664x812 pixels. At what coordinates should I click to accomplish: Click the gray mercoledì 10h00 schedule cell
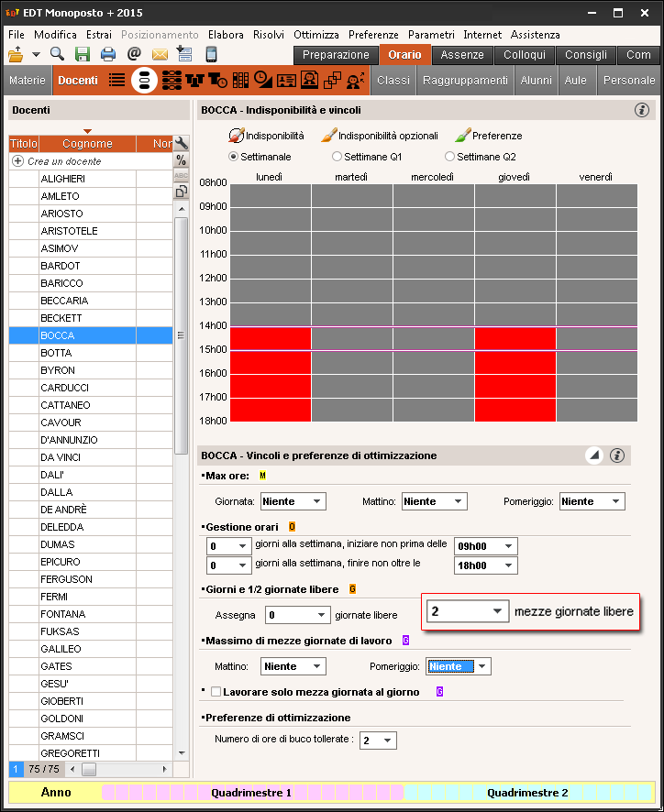tap(433, 243)
